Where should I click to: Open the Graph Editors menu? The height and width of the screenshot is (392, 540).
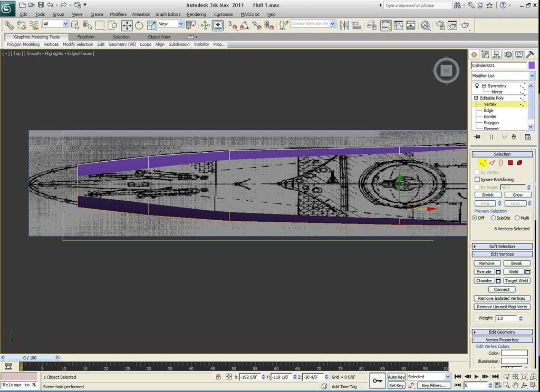tap(168, 14)
